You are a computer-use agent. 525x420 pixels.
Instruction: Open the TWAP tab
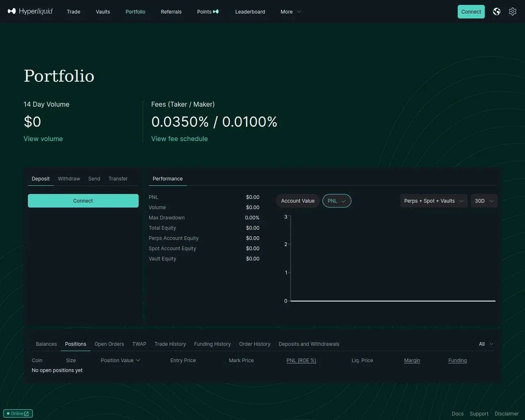pyautogui.click(x=139, y=344)
